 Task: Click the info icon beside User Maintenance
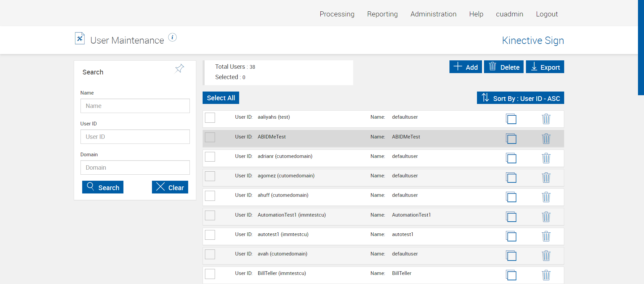pyautogui.click(x=172, y=37)
